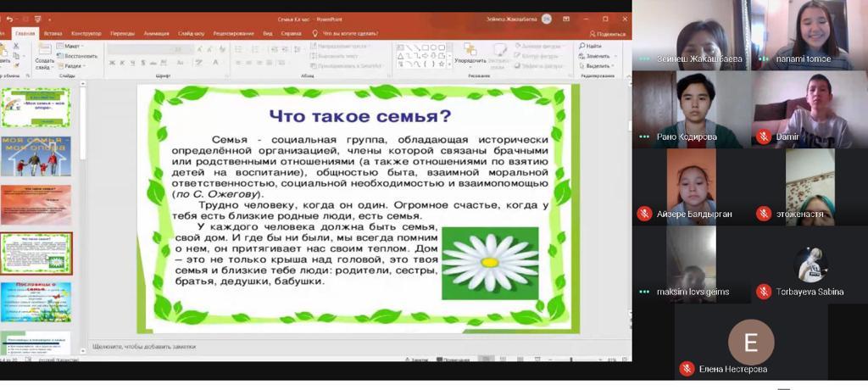Click the Заменить (Replace) button
The width and height of the screenshot is (868, 390).
coord(597,56)
